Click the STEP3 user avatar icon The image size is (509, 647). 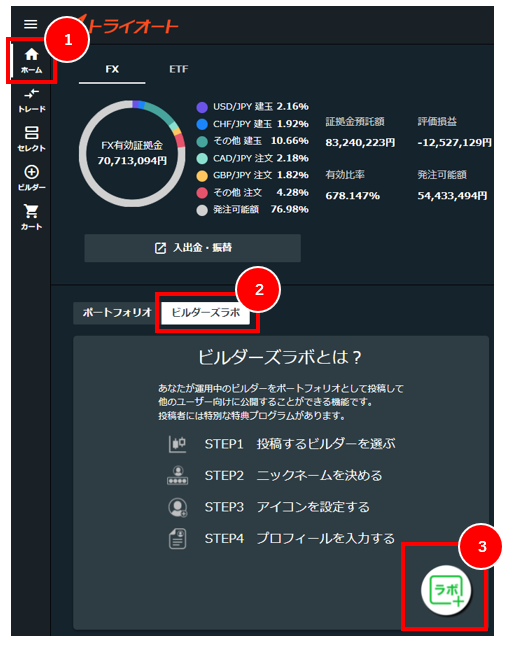tap(177, 507)
